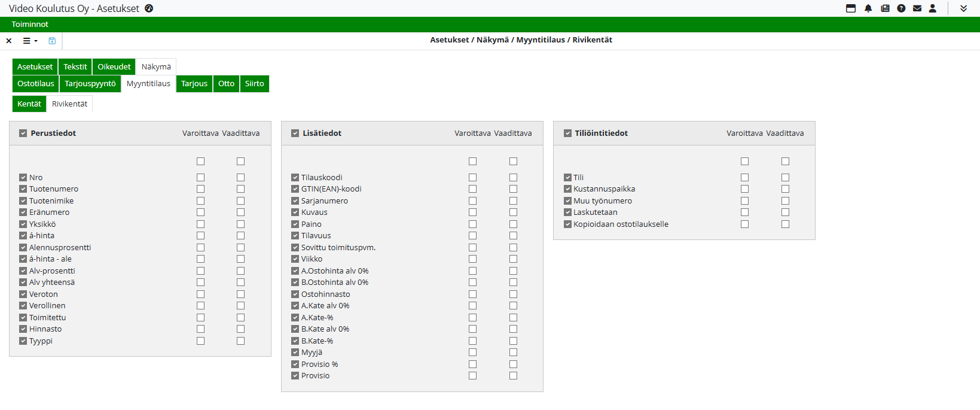Click the help question mark icon

(901, 8)
